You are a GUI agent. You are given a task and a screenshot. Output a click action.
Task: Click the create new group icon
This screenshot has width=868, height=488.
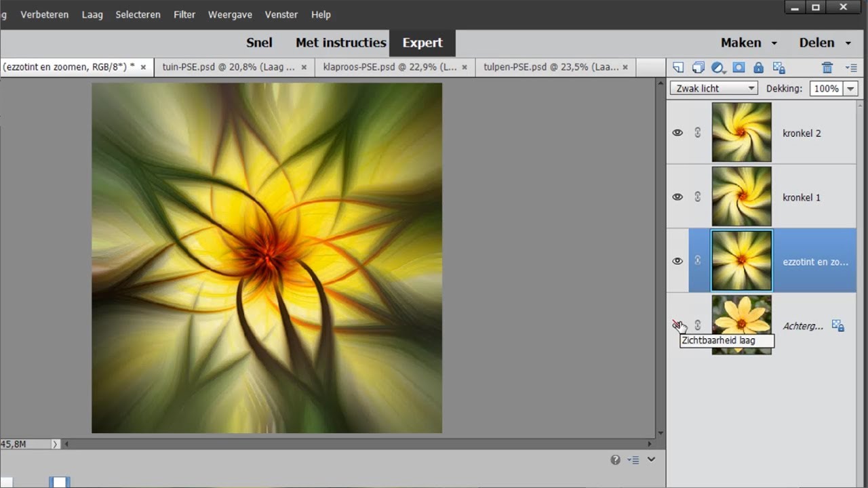(698, 67)
